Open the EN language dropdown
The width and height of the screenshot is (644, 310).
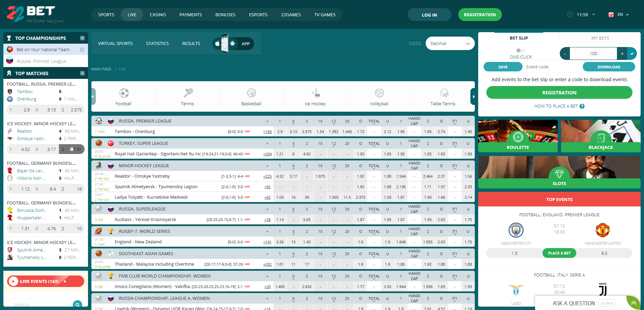tap(623, 15)
